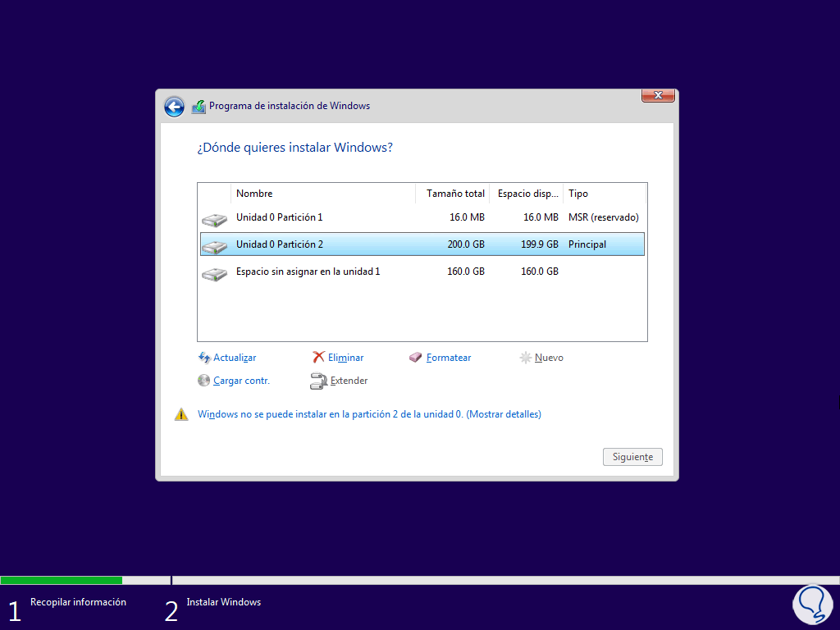Viewport: 840px width, 630px height.
Task: Click the Nuevo link
Action: [549, 358]
